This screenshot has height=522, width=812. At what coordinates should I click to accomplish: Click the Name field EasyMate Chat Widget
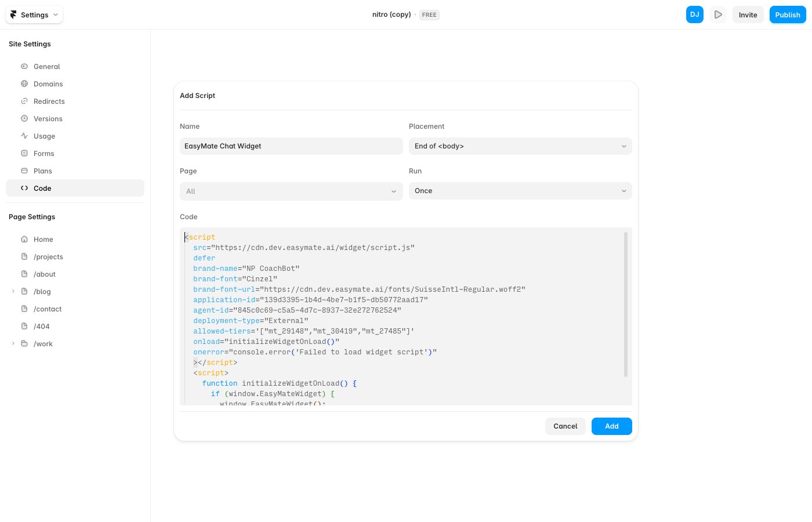pyautogui.click(x=291, y=146)
